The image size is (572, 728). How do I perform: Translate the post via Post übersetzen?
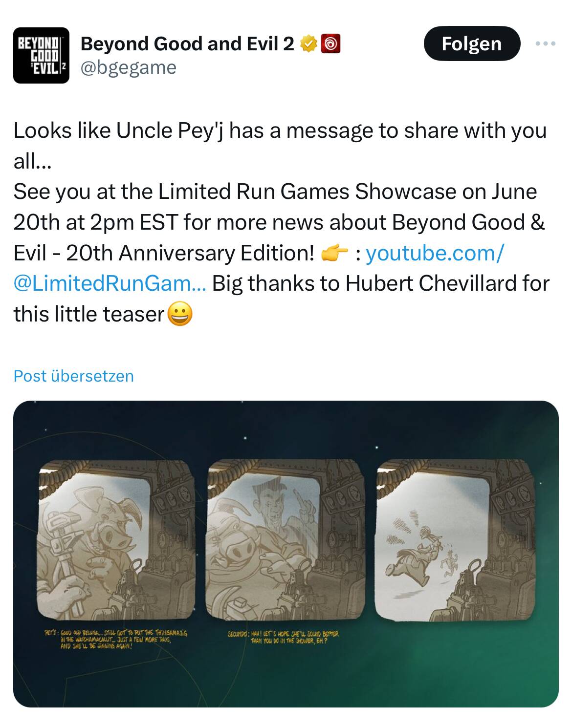click(x=74, y=376)
